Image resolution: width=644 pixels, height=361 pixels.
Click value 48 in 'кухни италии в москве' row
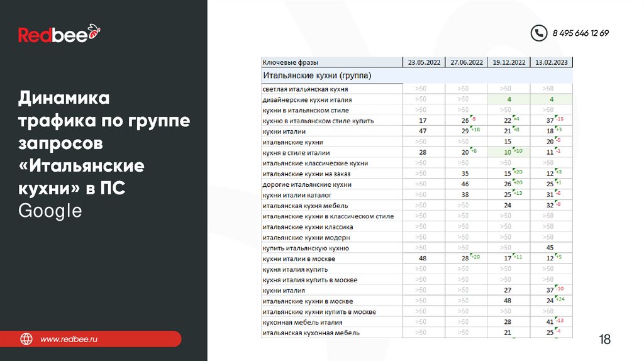pyautogui.click(x=423, y=258)
